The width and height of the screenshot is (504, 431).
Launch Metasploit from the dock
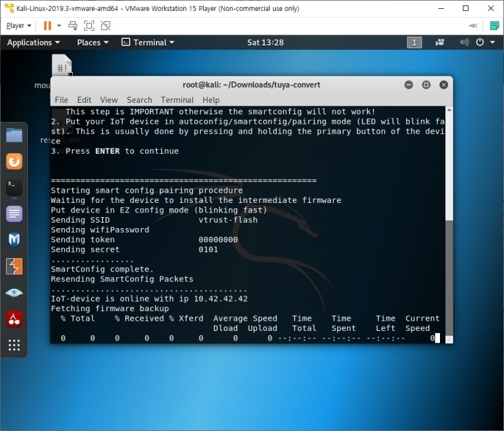(14, 240)
